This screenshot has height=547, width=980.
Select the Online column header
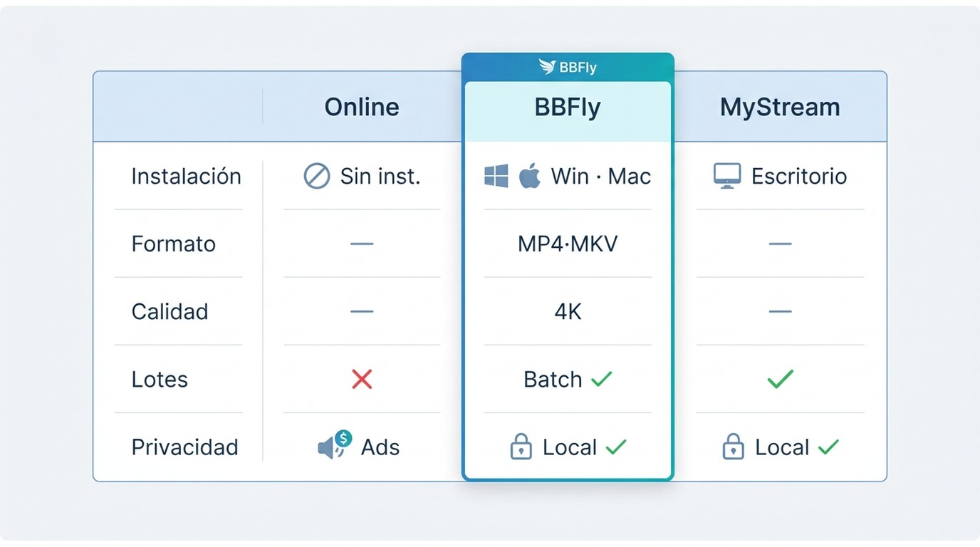(362, 108)
